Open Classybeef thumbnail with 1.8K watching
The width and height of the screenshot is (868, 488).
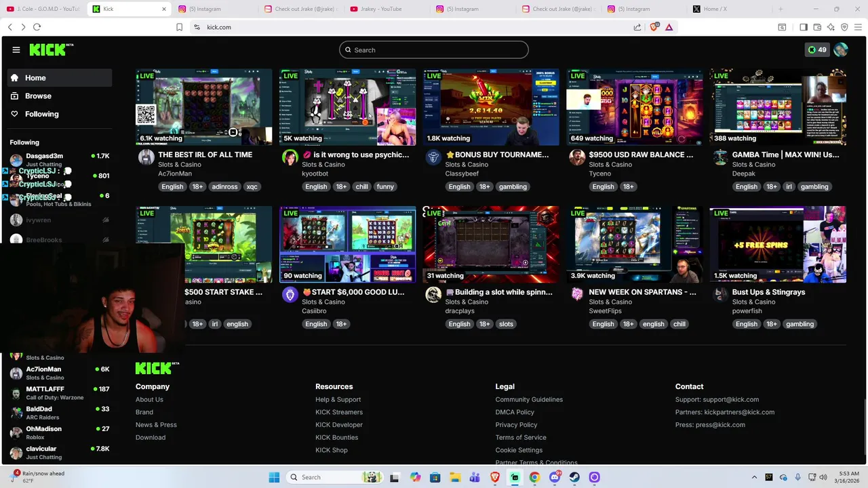pyautogui.click(x=491, y=107)
